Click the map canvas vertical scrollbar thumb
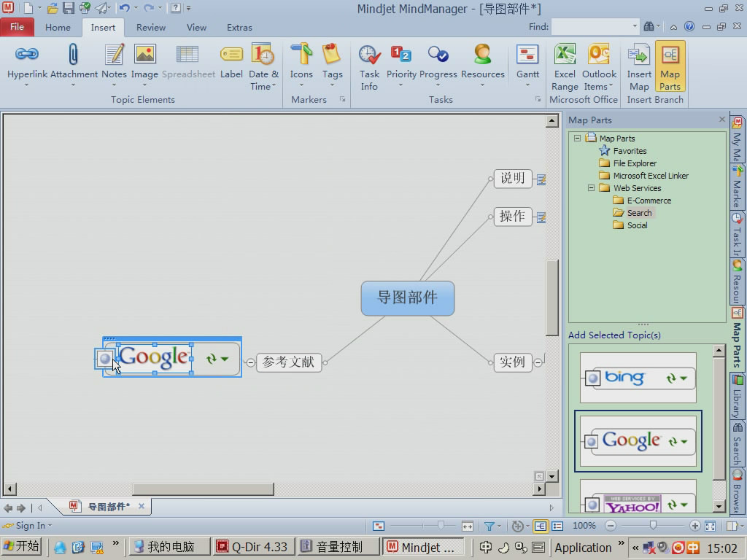The width and height of the screenshot is (747, 560). tap(551, 298)
